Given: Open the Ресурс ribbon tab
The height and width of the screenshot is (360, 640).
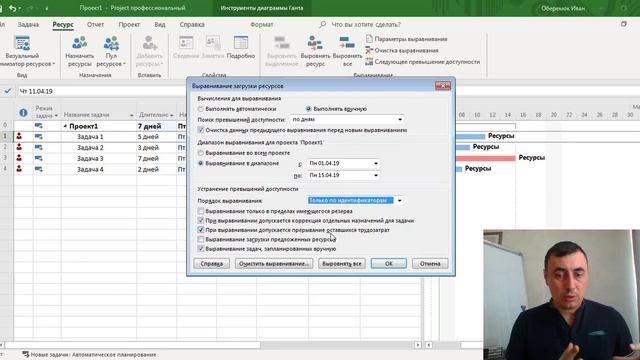Looking at the screenshot, I should point(63,24).
